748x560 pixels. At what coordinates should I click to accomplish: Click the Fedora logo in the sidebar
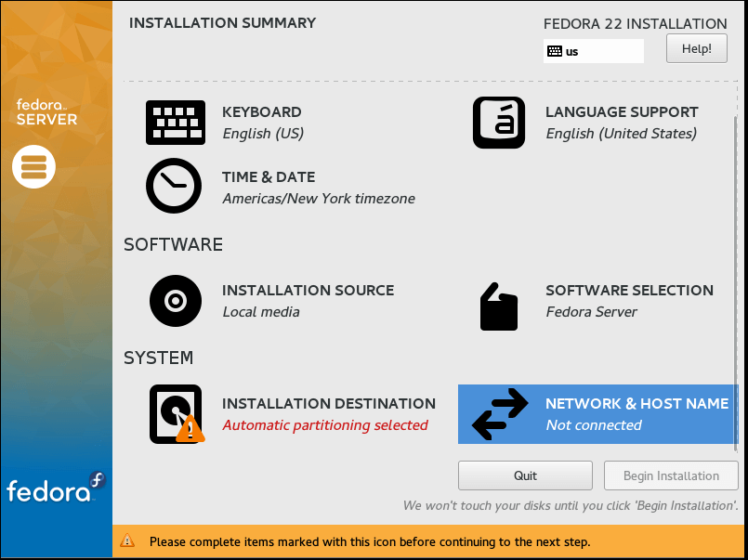pos(56,488)
